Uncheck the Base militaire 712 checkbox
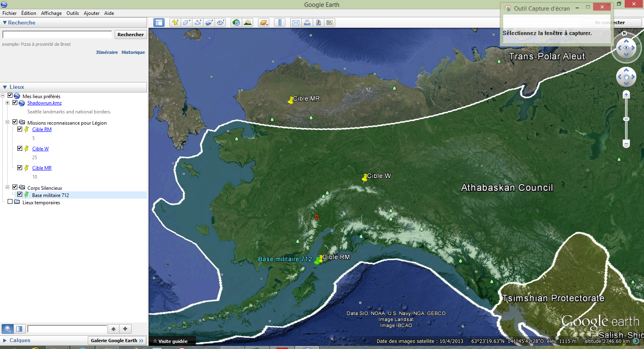 coord(20,194)
